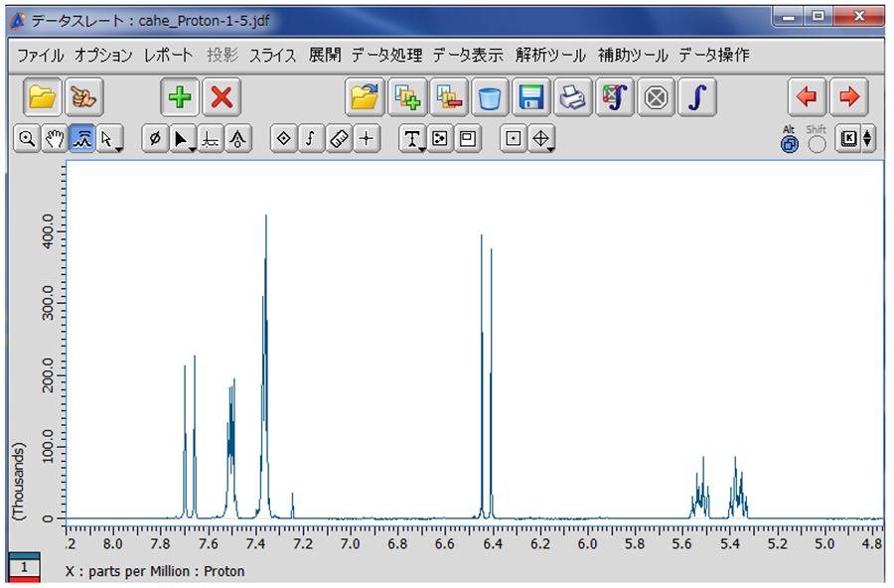Toggle the Shift modifier indicator
Screen dimensions: 894x588
click(x=817, y=144)
